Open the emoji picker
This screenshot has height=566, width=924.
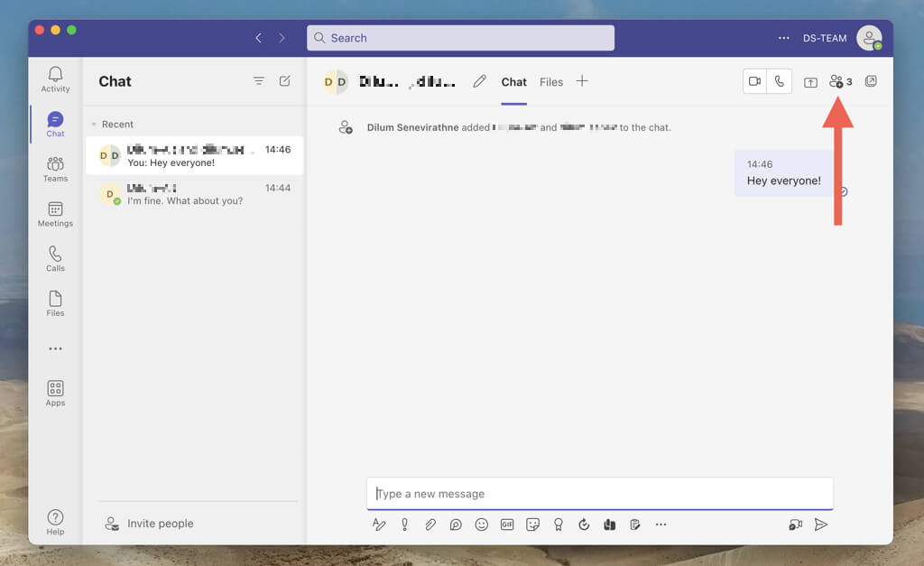coord(482,524)
